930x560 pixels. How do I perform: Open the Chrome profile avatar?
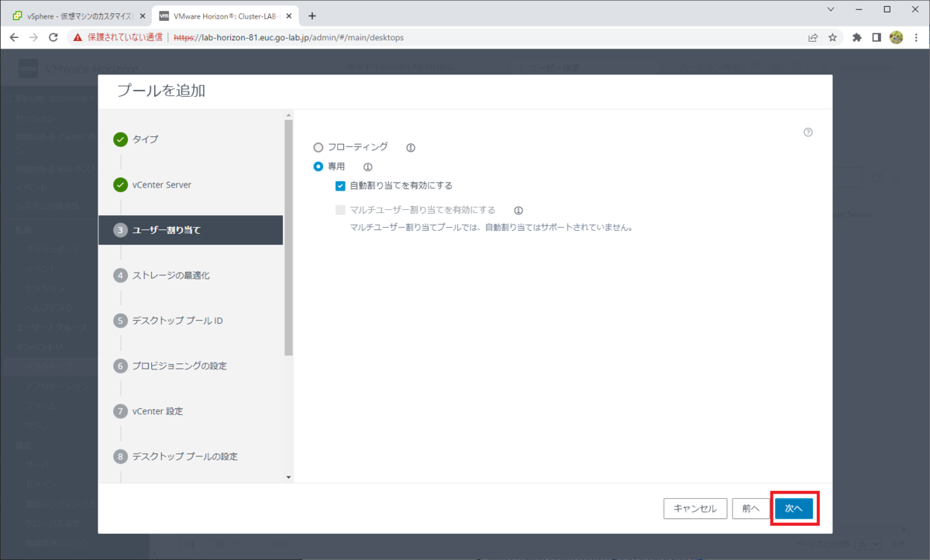click(x=897, y=37)
